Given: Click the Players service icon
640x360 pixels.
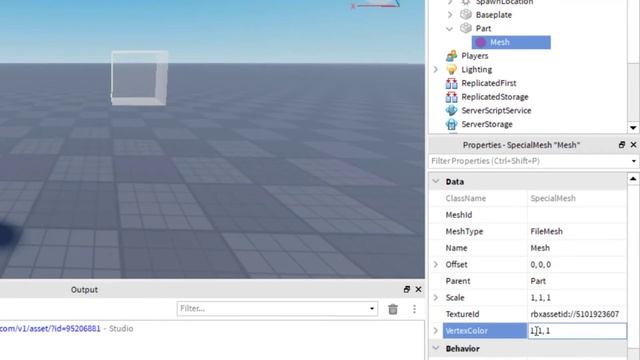Looking at the screenshot, I should (451, 56).
